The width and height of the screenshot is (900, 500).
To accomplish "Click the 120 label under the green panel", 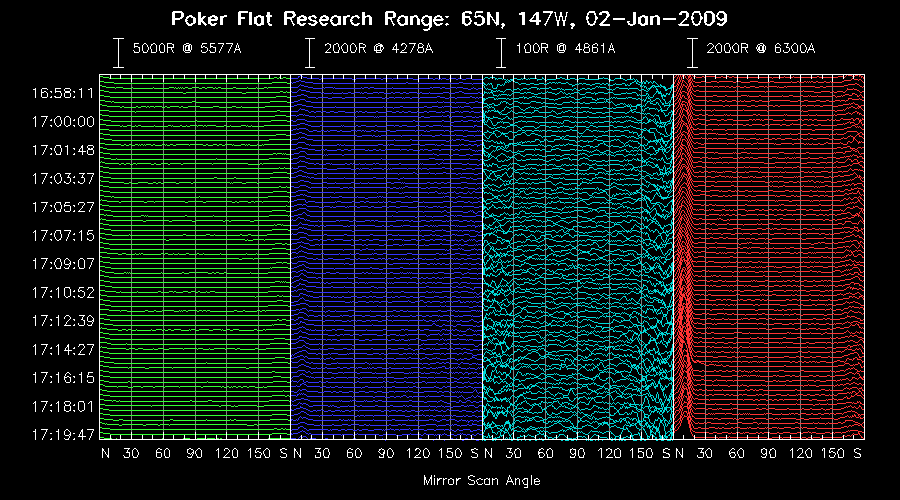I will [227, 454].
